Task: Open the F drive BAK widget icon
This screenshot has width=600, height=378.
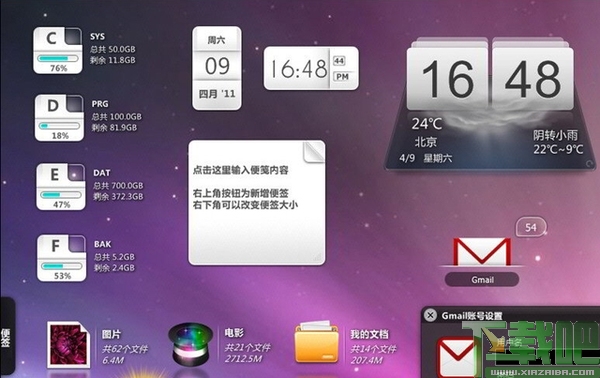Action: coord(62,258)
